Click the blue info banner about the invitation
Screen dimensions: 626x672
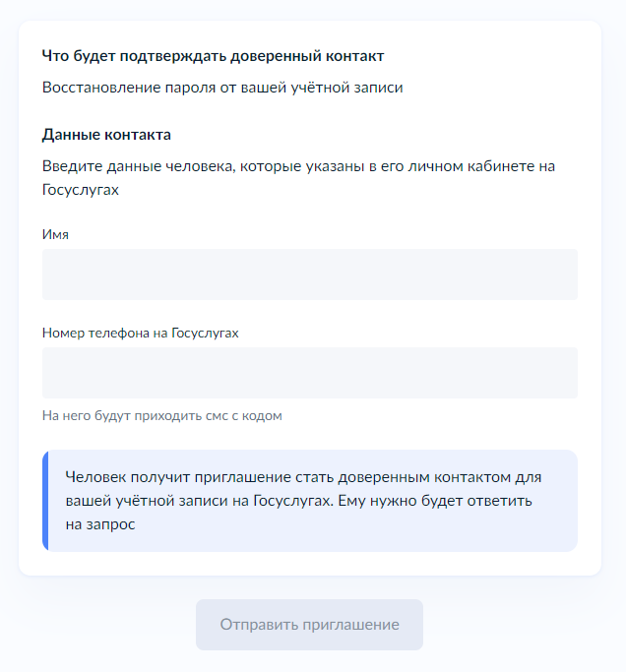311,501
